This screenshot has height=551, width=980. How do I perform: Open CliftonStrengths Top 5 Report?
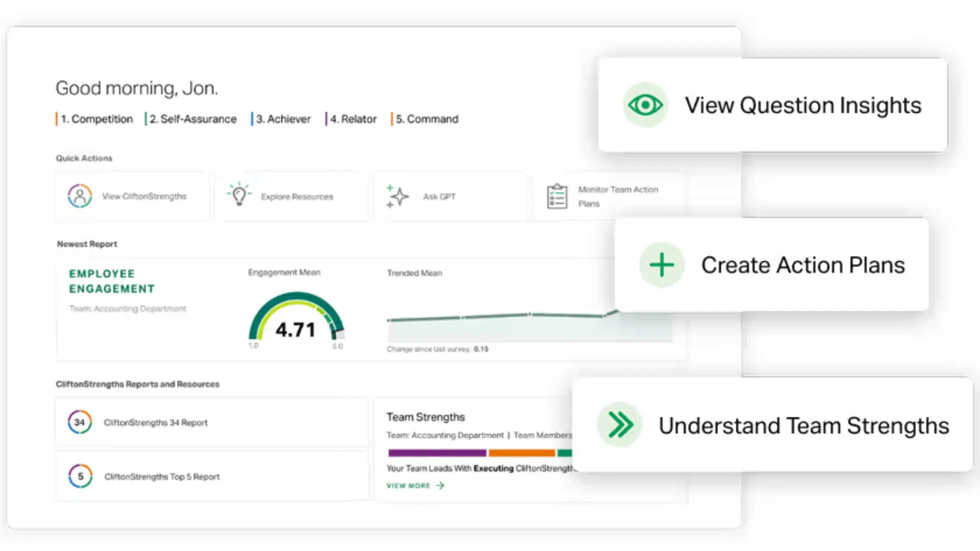(x=212, y=476)
